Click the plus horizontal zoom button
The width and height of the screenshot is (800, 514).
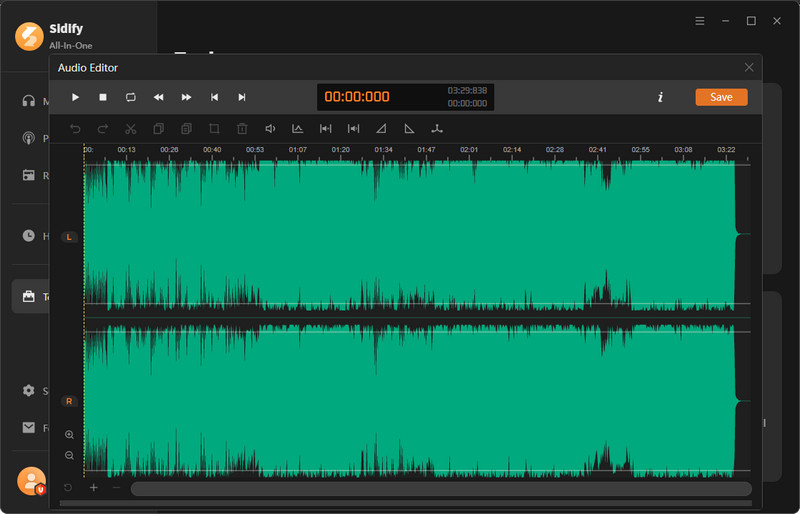93,488
